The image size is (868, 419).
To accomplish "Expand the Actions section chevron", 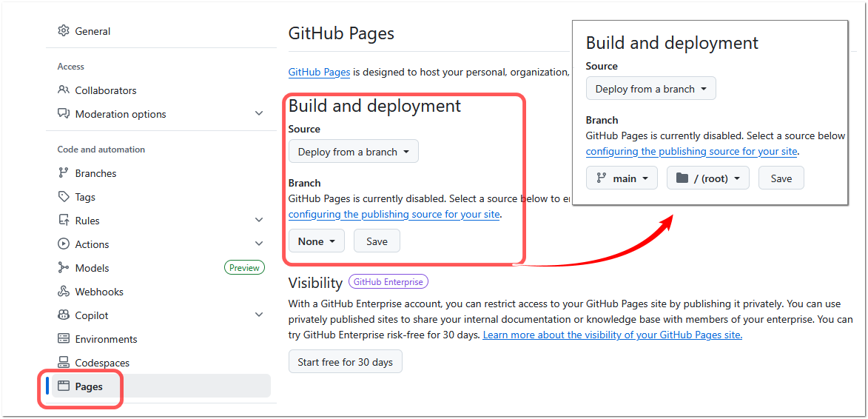I will coord(258,244).
